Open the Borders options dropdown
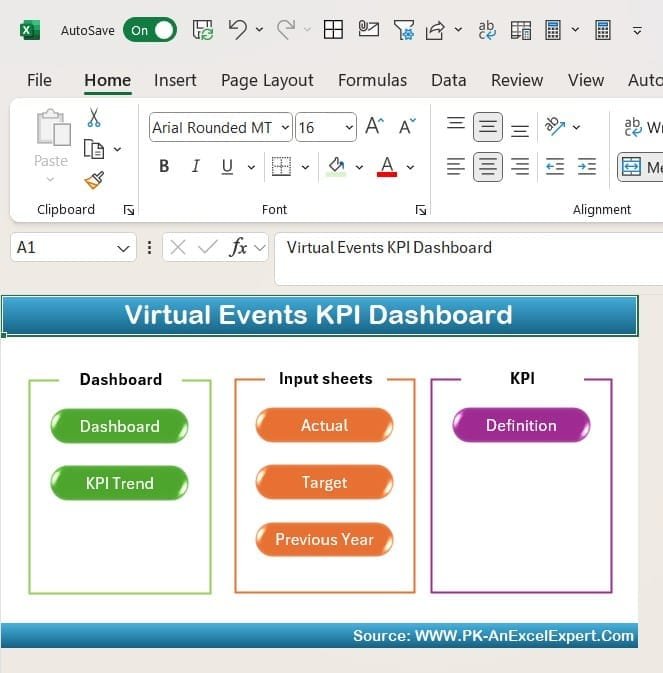 [x=305, y=167]
